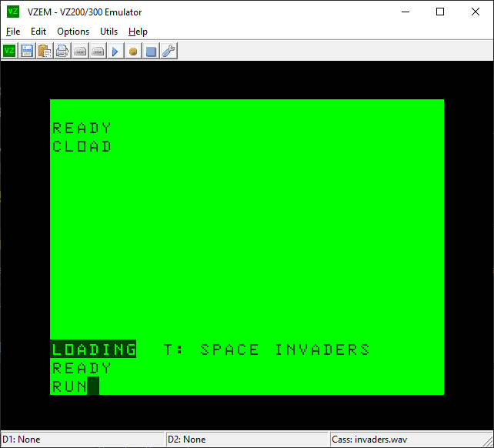Click the SPACE INVADERS title on emulator screen

pos(285,349)
